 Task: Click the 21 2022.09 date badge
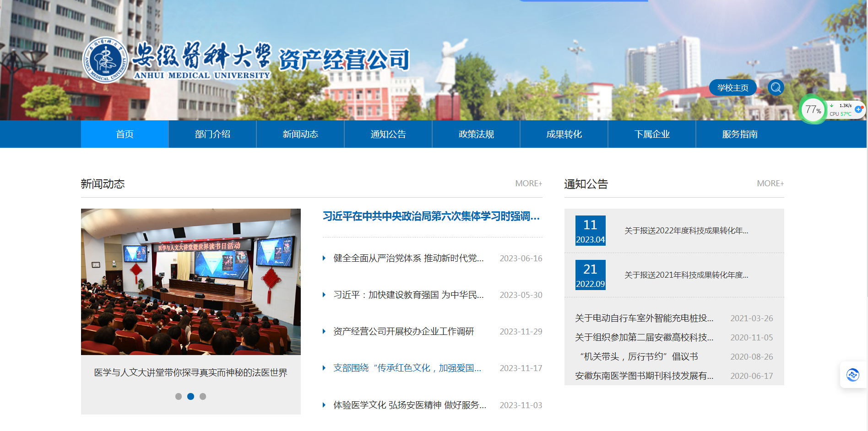click(x=590, y=275)
